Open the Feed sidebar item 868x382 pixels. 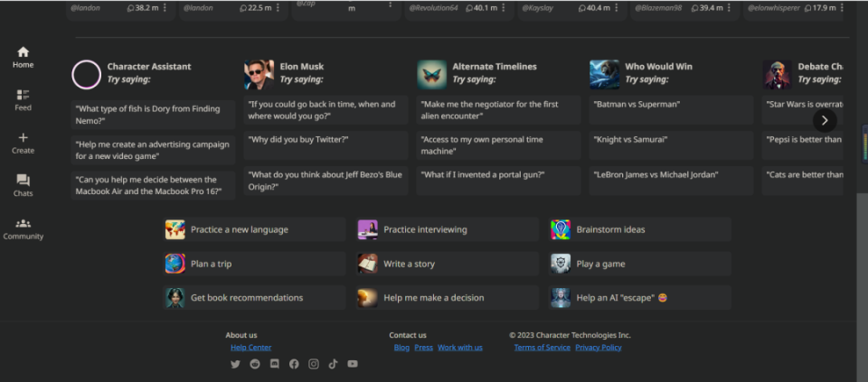tap(24, 100)
